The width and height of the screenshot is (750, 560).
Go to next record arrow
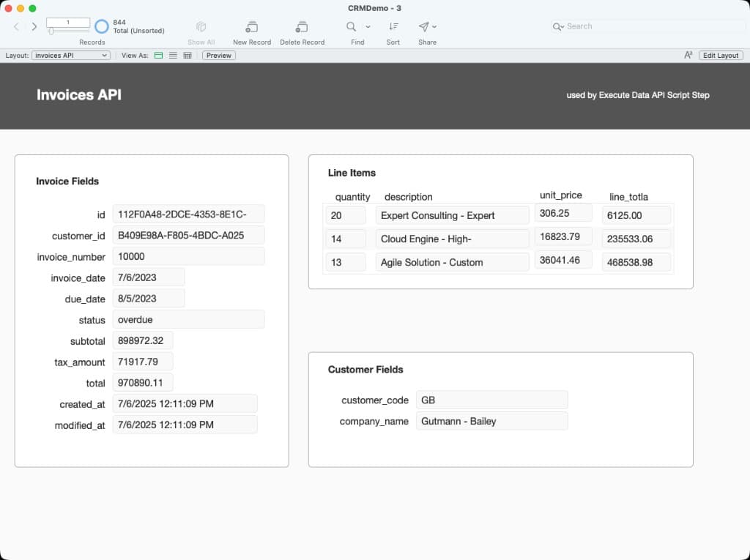pos(34,27)
